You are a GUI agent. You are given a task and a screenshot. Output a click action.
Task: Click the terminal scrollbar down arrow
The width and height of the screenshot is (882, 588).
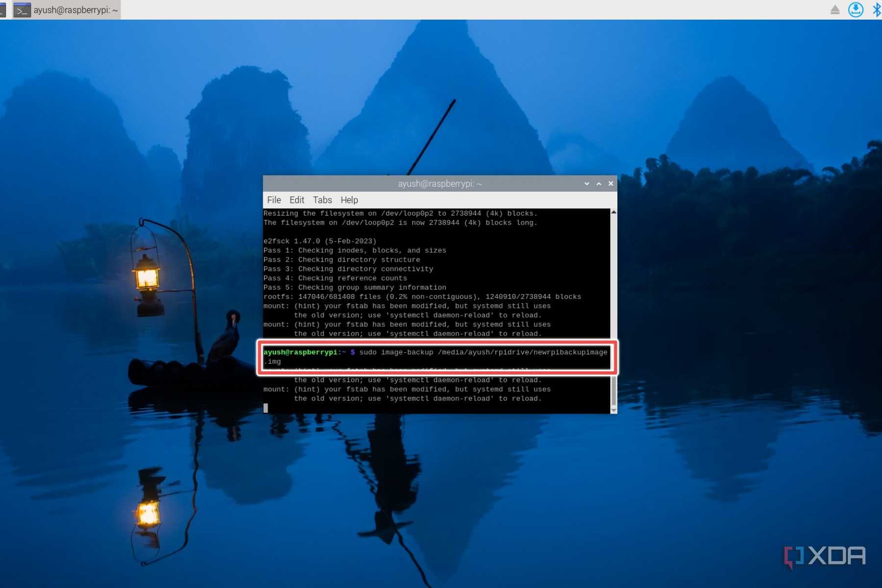pos(613,410)
